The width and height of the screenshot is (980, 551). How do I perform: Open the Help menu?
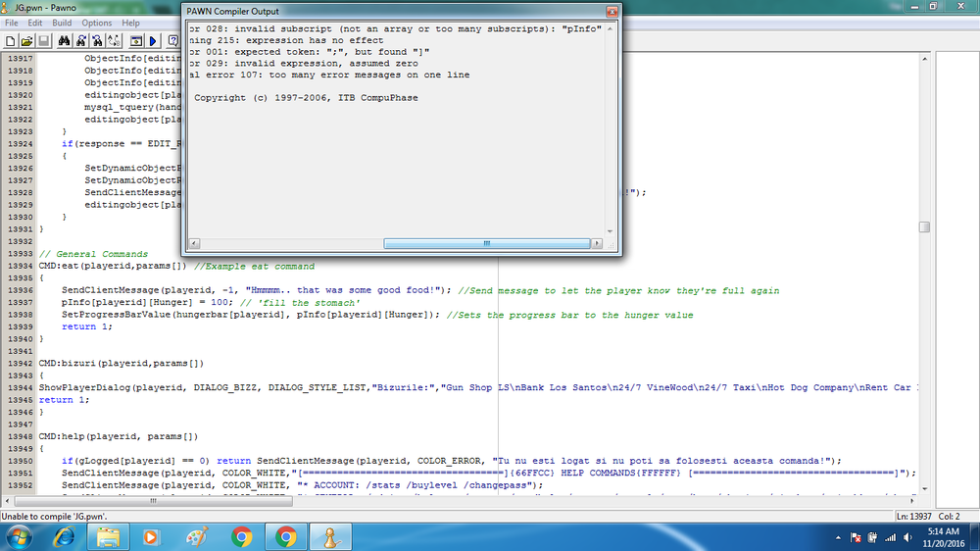pyautogui.click(x=130, y=23)
